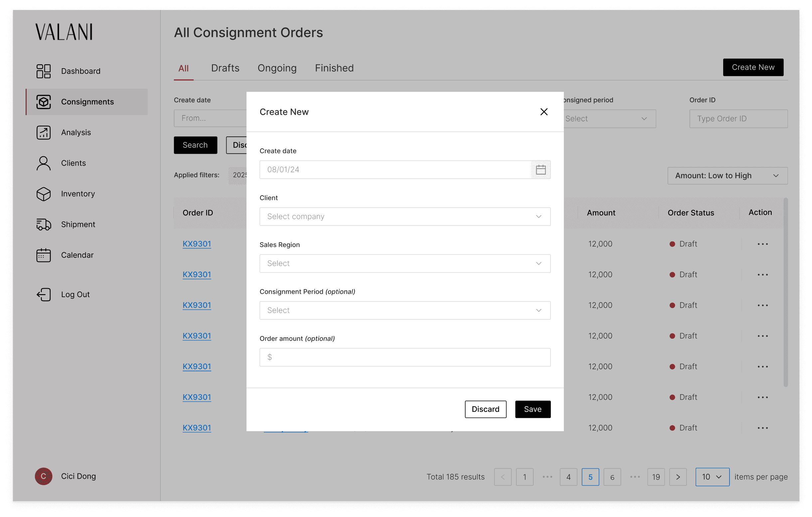Click the Shipment truck icon
Image resolution: width=812 pixels, height=517 pixels.
pyautogui.click(x=44, y=225)
